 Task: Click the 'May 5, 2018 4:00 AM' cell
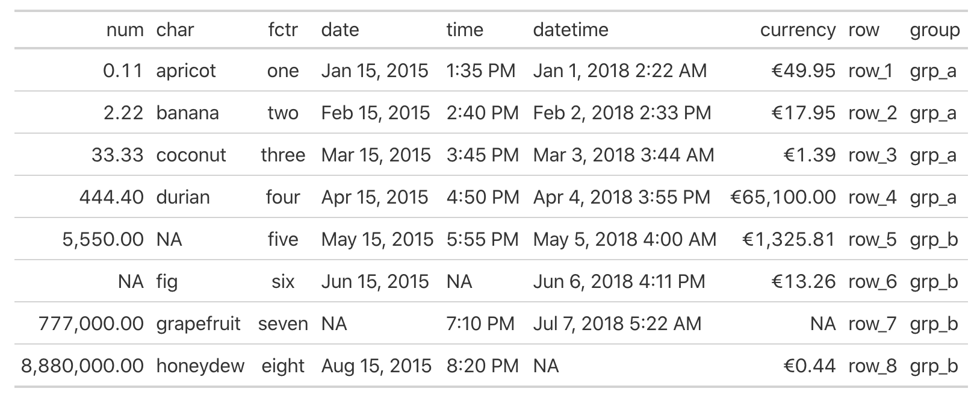[625, 240]
